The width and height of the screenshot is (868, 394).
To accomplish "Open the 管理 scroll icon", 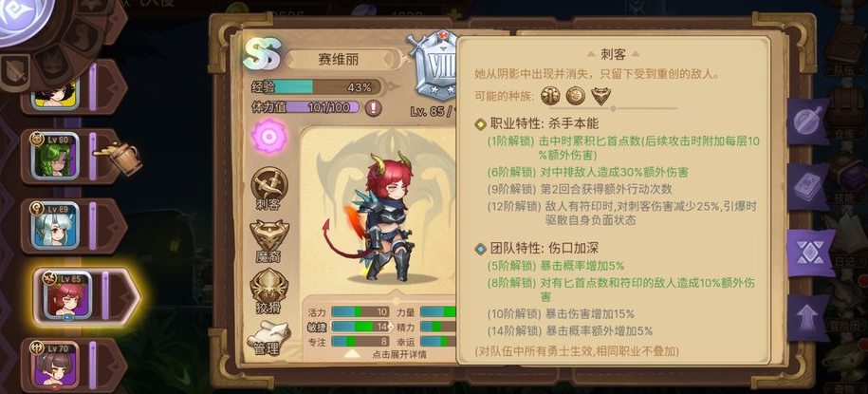I will (x=269, y=337).
